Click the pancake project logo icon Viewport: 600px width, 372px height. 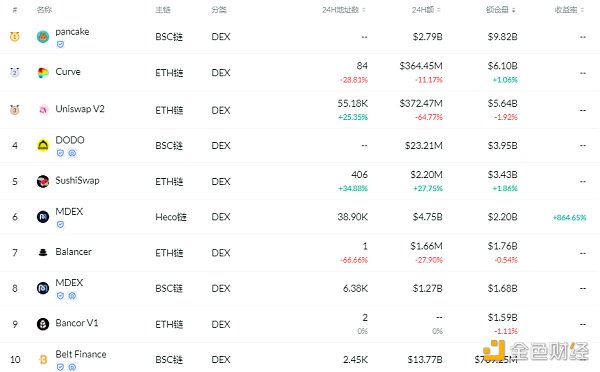[43, 37]
